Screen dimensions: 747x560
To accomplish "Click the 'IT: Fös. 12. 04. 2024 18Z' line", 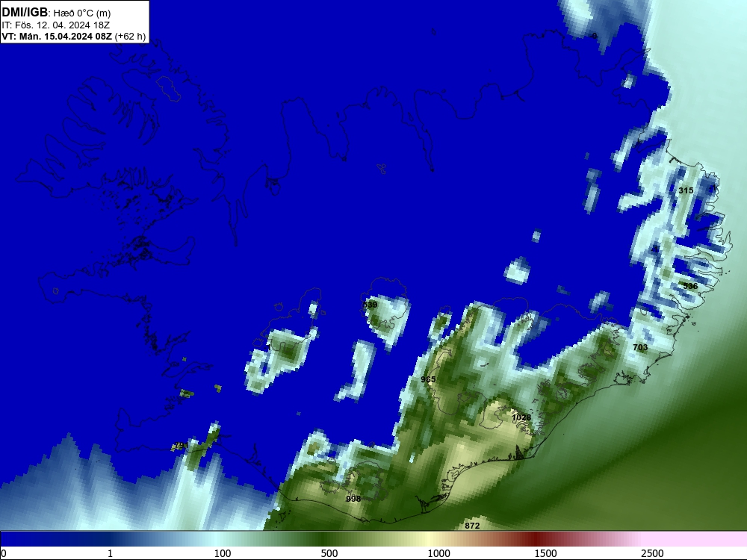I will point(56,25).
